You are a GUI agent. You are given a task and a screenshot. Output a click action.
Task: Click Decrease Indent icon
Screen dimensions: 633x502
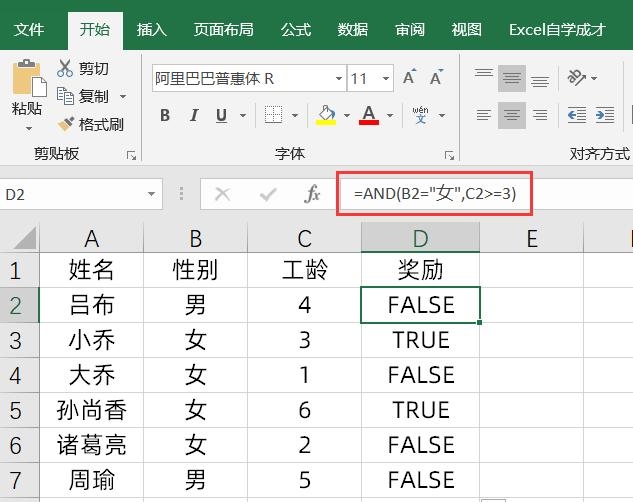click(x=577, y=115)
